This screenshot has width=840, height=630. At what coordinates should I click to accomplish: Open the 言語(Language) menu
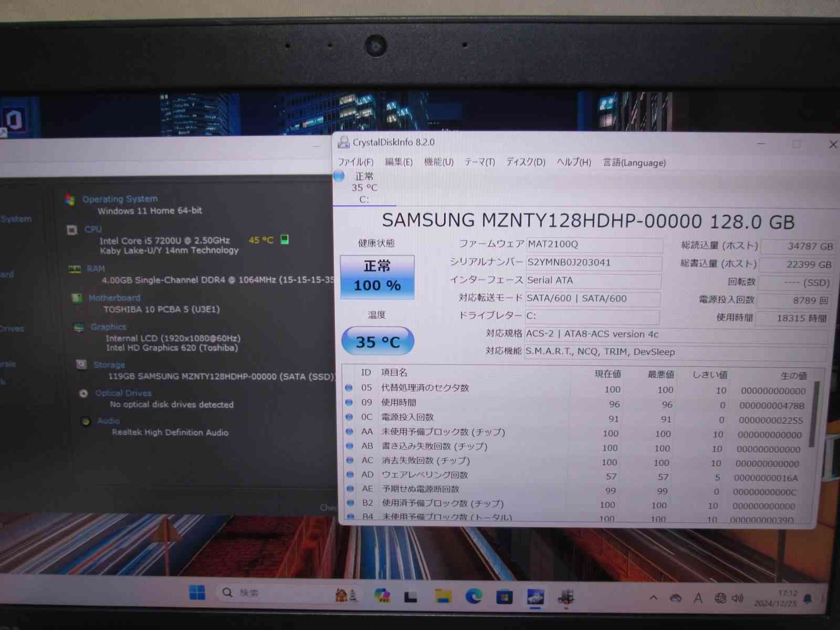point(634,163)
